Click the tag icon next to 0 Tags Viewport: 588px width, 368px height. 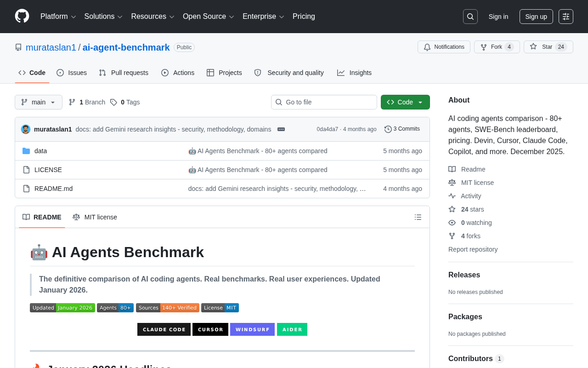tap(113, 102)
